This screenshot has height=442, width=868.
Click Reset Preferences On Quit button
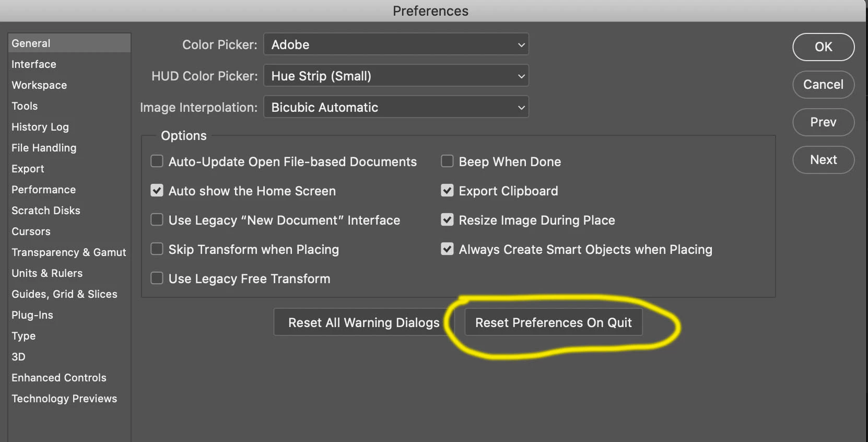tap(554, 322)
